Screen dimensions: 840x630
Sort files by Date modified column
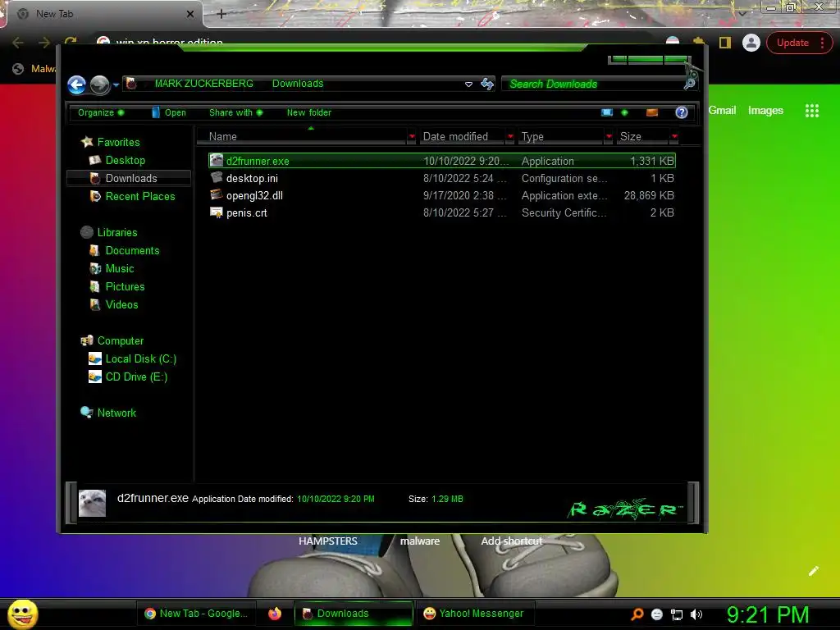coord(463,137)
